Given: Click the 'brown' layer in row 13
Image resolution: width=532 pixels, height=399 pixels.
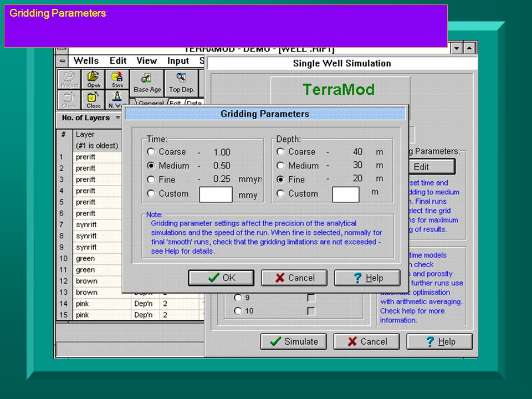Looking at the screenshot, I should [x=98, y=292].
